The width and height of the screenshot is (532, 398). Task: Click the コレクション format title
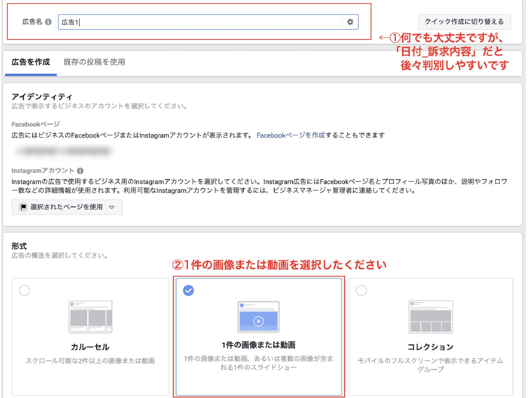point(431,347)
